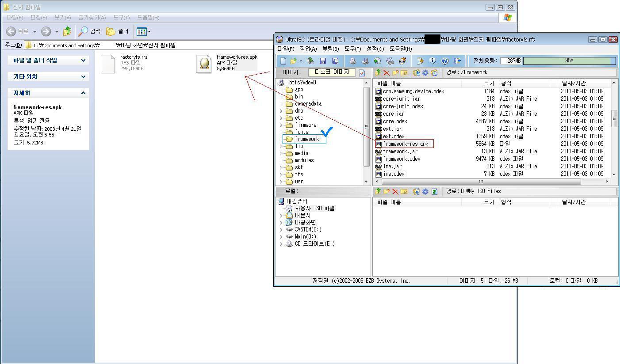
Task: Click the 검색 search button in Explorer
Action: [x=89, y=31]
